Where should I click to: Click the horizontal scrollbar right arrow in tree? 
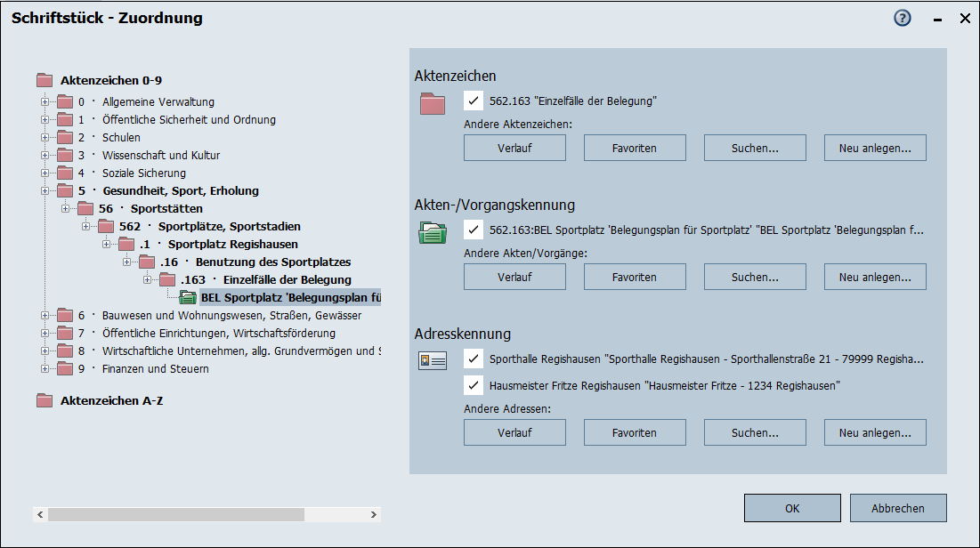click(376, 514)
